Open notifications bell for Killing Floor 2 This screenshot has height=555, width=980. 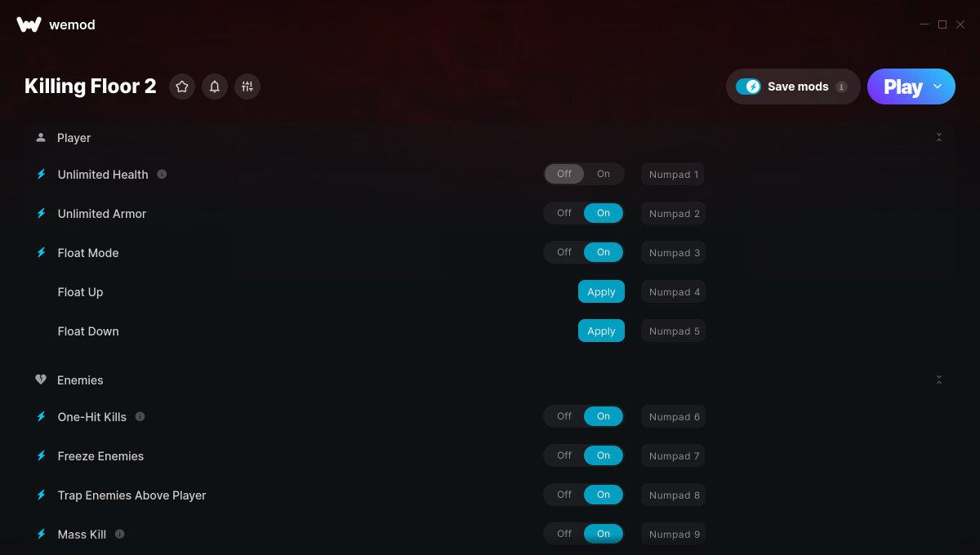click(215, 87)
